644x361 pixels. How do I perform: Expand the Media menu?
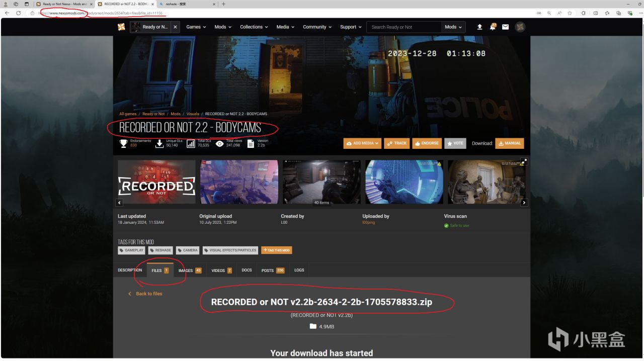click(x=285, y=27)
